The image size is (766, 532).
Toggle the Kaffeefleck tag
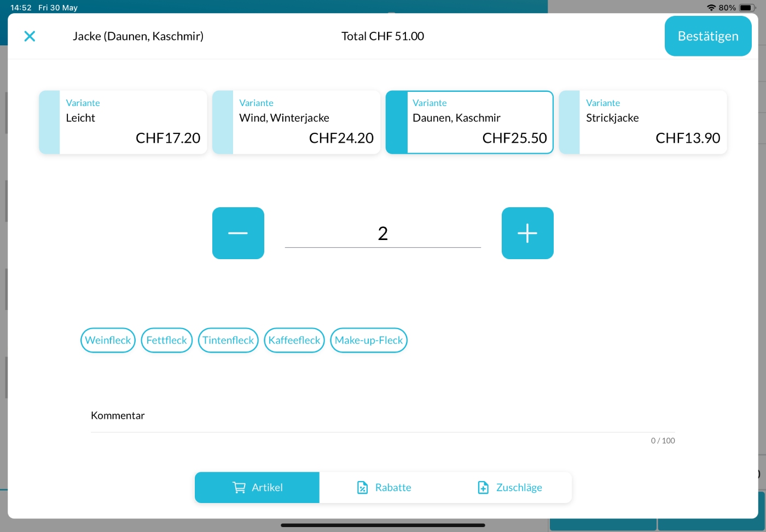294,340
